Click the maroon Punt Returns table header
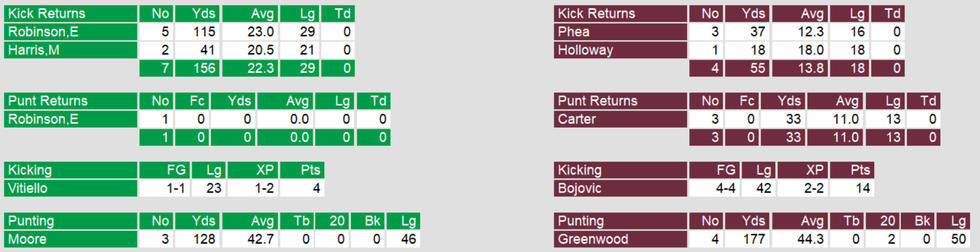Screen dimensions: 980x252 click(597, 101)
